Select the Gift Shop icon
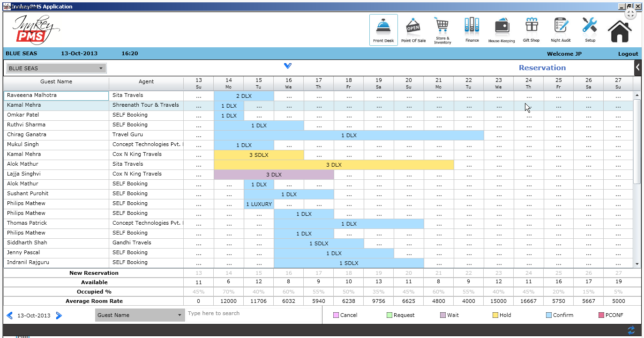 (531, 28)
